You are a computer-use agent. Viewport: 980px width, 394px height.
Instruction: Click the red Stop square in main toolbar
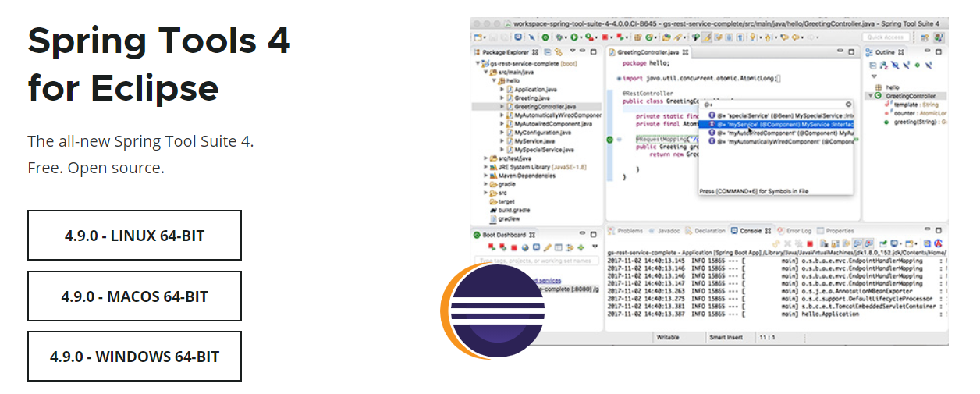tap(604, 37)
